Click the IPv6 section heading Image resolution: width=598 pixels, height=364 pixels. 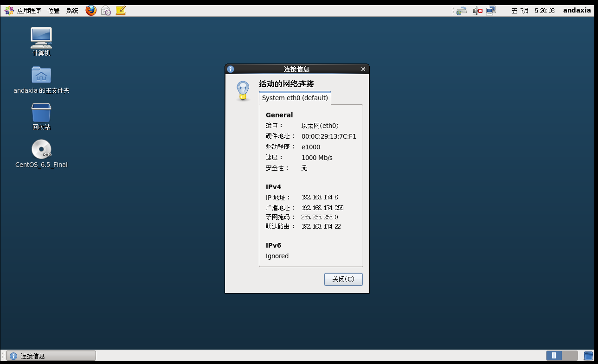tap(273, 245)
